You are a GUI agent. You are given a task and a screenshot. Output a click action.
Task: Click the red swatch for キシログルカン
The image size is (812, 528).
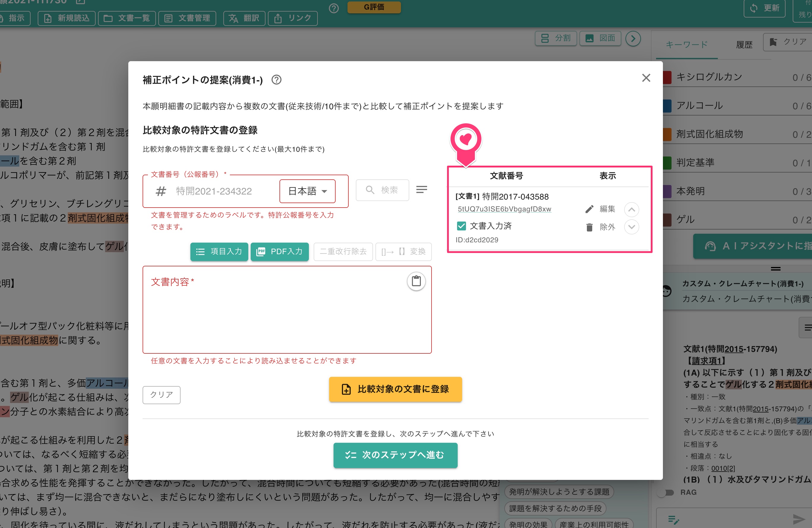(667, 78)
